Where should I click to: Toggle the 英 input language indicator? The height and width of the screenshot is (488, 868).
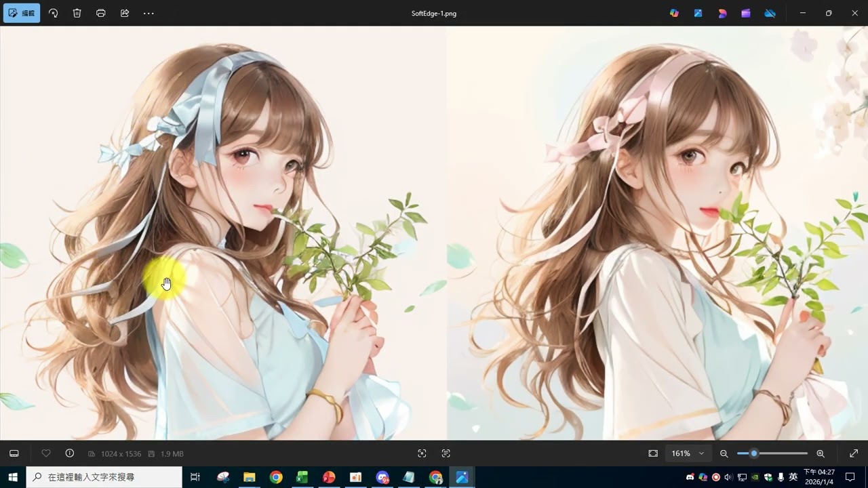click(793, 477)
